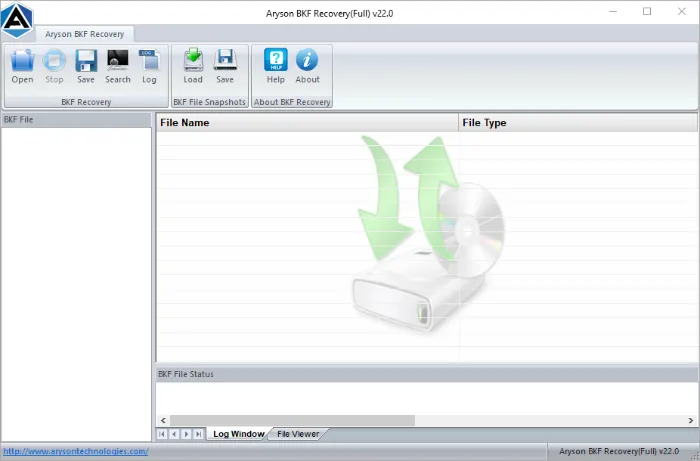The width and height of the screenshot is (700, 461).
Task: Jump to last tab navigation button
Action: 199,434
